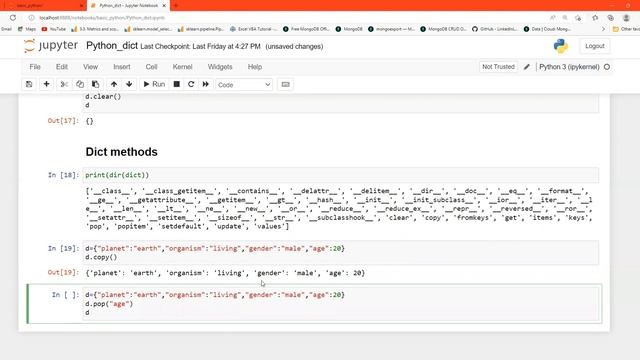Click the Python 3 (ipykernel) kernel name
Screen dimensions: 640x360
569,67
